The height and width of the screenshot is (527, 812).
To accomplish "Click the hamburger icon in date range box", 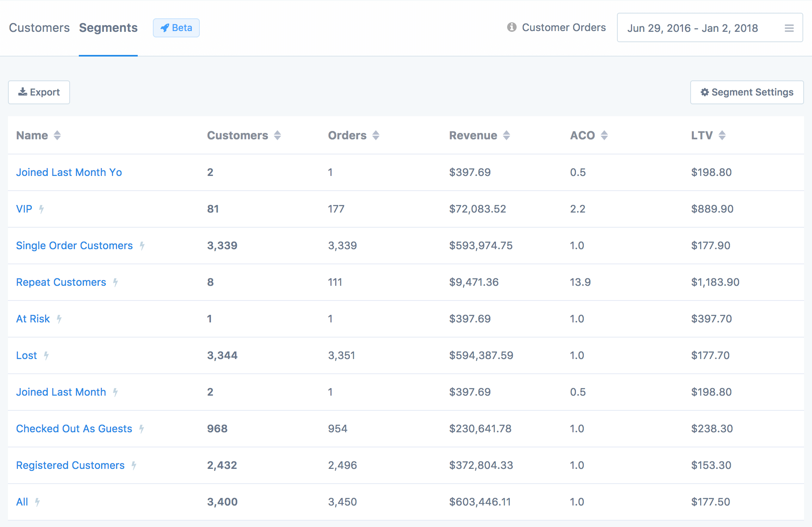I will [x=789, y=28].
